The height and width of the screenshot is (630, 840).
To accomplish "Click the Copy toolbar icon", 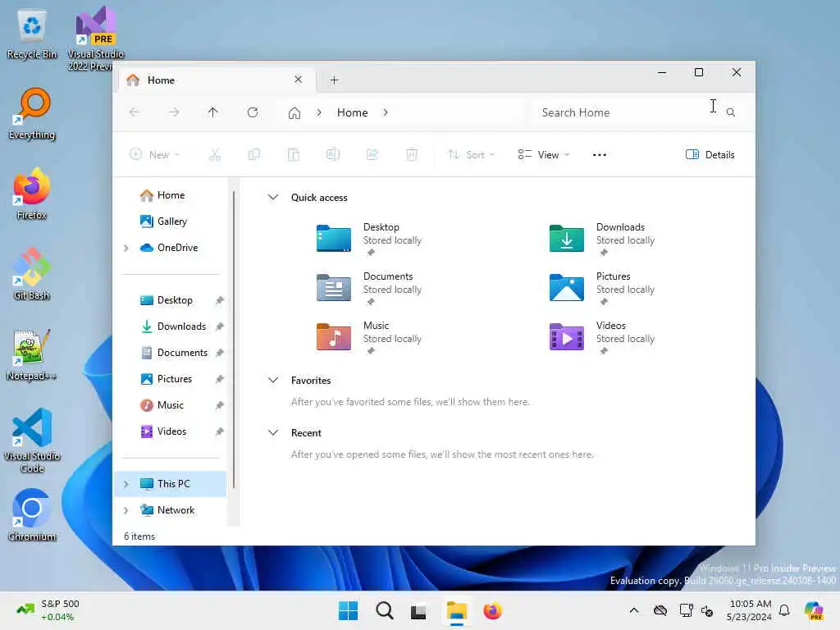I will tap(254, 155).
